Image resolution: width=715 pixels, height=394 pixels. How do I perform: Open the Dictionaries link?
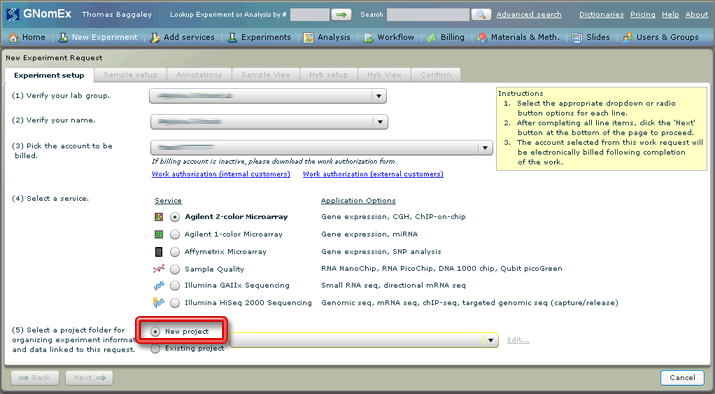601,15
